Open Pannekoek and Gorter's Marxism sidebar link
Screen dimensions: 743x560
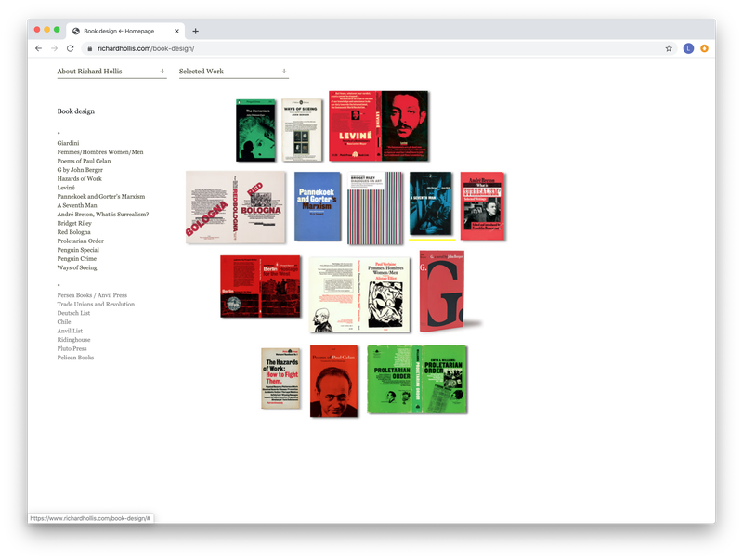(x=101, y=197)
